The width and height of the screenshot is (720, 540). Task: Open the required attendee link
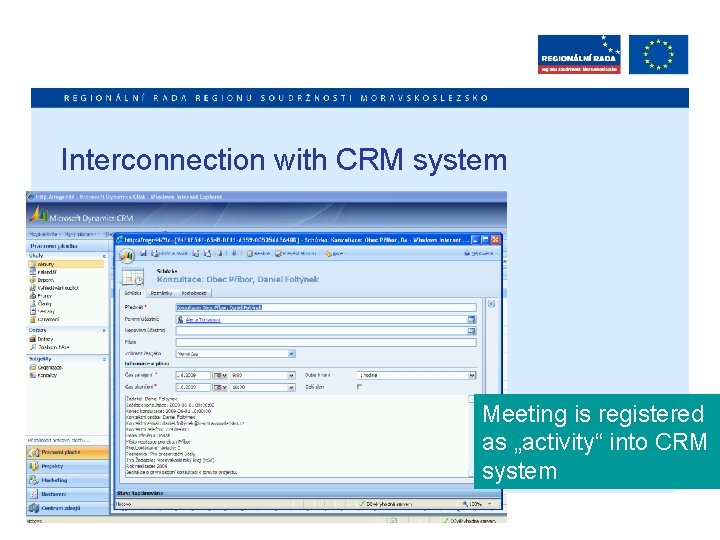[202, 320]
